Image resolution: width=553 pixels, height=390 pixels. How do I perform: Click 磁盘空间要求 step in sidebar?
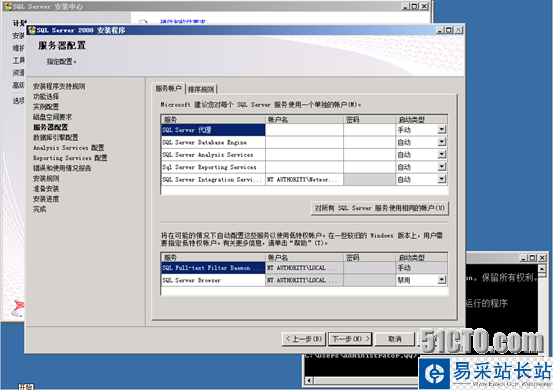[52, 117]
